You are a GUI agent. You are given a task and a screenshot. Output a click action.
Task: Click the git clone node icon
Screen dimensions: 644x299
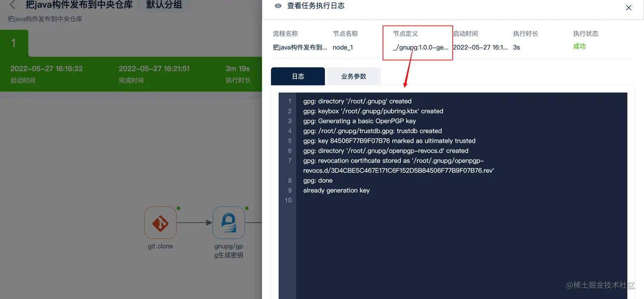tap(161, 223)
